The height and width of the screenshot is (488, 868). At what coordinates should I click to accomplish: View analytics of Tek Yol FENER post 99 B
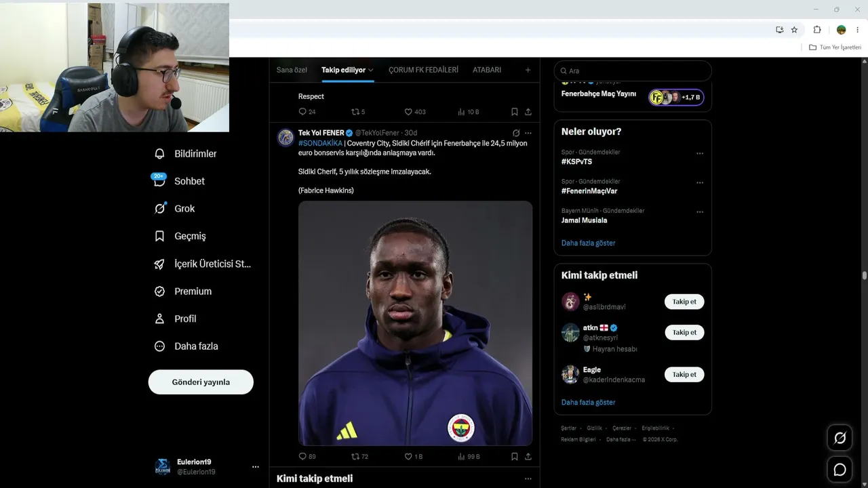462,457
